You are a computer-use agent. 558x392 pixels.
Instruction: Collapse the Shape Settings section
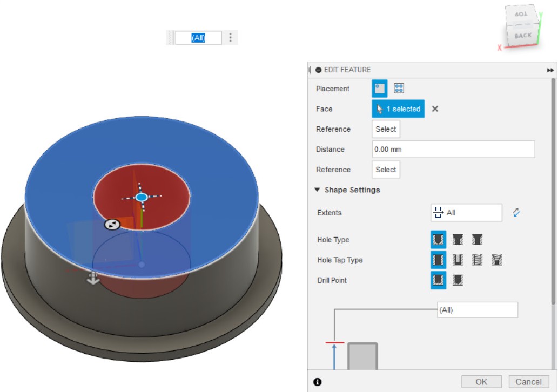tap(317, 190)
